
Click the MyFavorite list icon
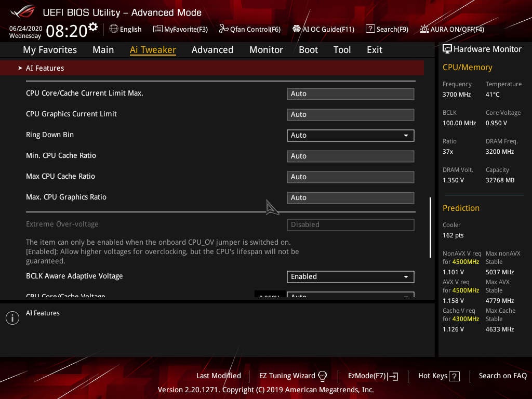point(158,29)
